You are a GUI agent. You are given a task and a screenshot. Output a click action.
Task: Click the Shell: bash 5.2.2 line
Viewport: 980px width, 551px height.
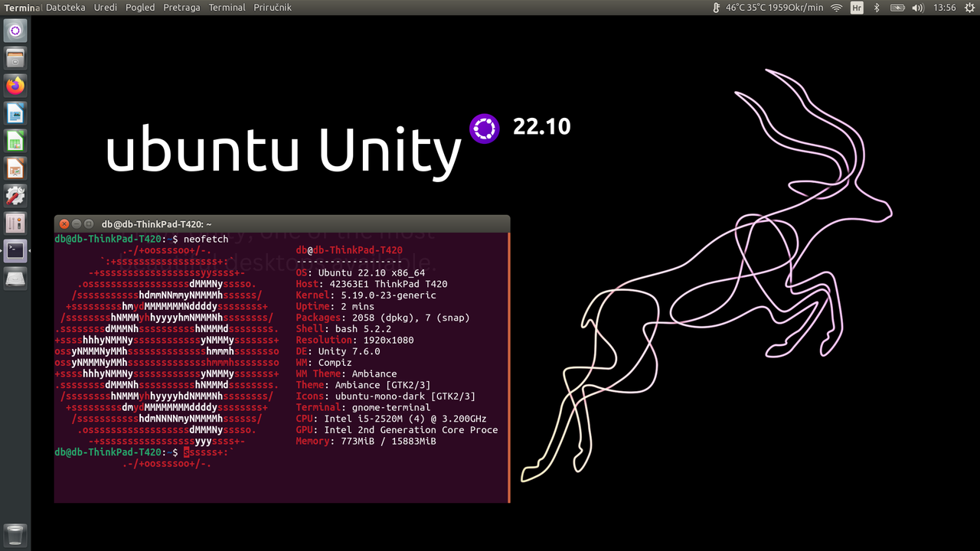[x=344, y=329]
